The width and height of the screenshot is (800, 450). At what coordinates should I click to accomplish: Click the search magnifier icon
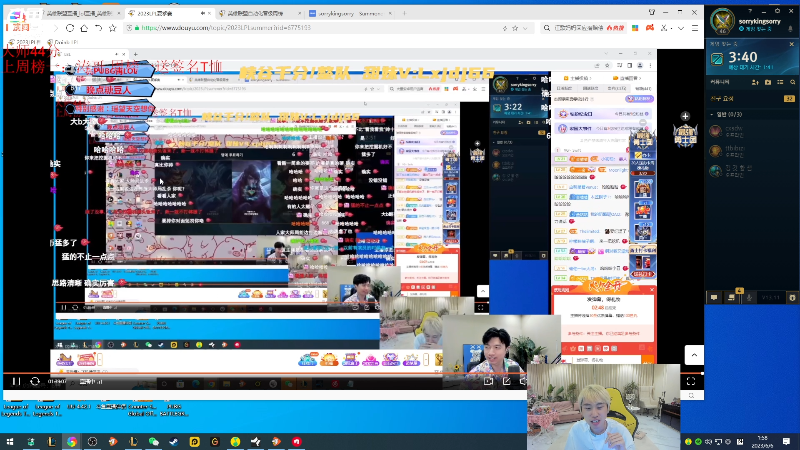coord(546,28)
